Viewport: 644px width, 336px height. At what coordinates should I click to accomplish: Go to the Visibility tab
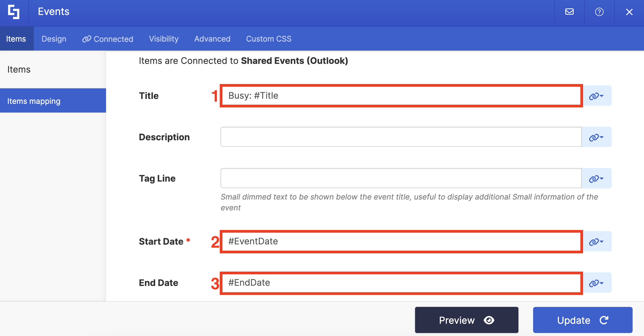tap(164, 39)
